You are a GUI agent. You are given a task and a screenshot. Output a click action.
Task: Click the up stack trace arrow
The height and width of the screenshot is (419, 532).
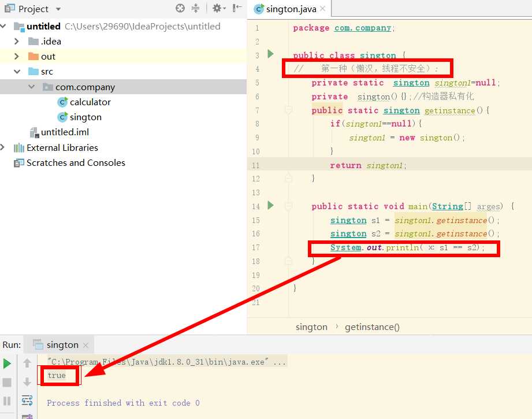(x=27, y=364)
